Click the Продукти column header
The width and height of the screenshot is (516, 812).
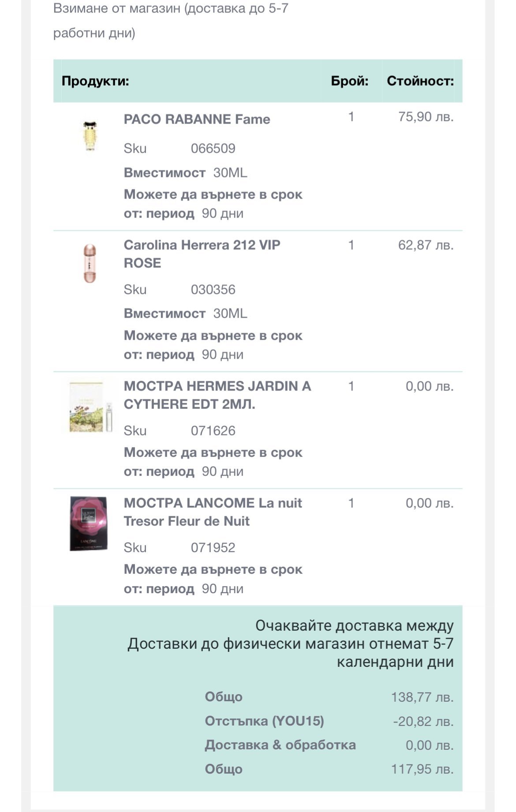[95, 81]
